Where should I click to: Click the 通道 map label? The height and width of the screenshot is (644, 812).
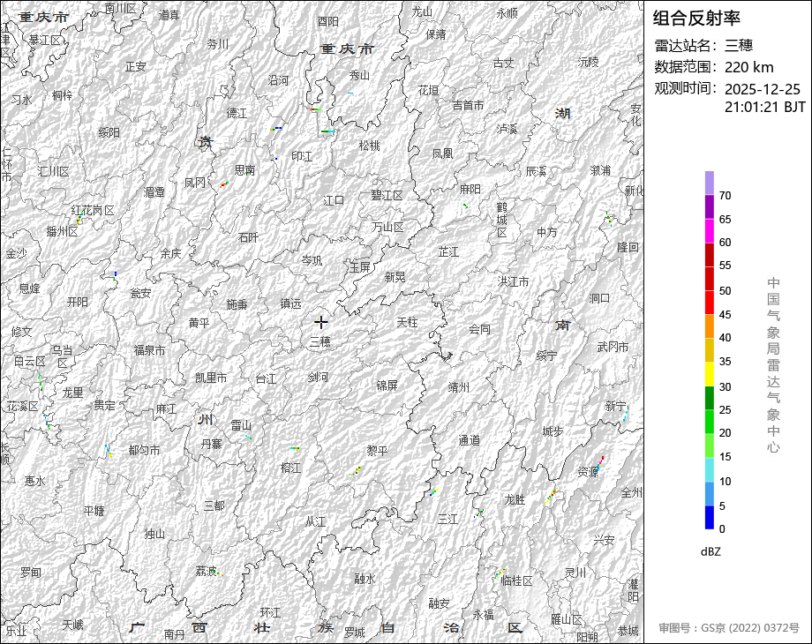pyautogui.click(x=470, y=440)
